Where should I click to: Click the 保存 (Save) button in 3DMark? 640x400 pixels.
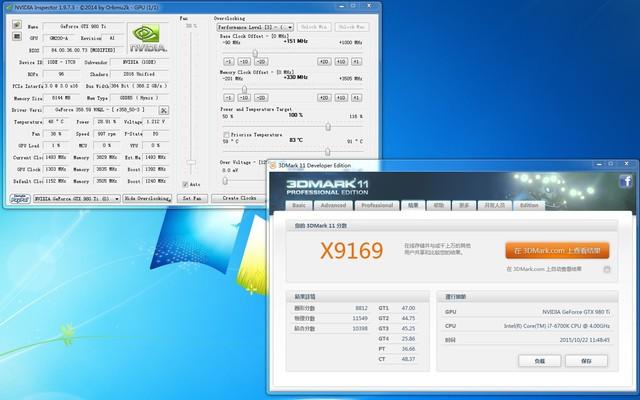click(x=586, y=361)
